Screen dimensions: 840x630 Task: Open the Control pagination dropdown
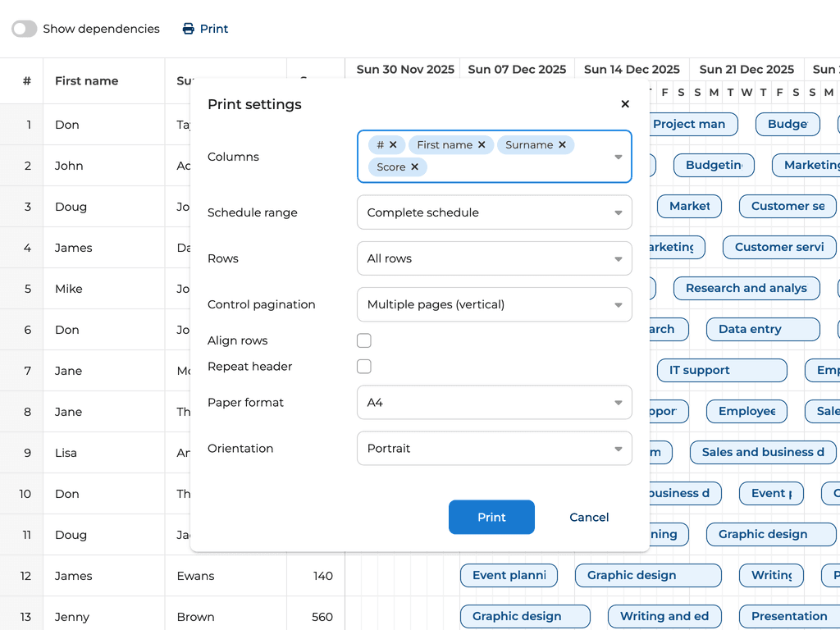pyautogui.click(x=494, y=304)
